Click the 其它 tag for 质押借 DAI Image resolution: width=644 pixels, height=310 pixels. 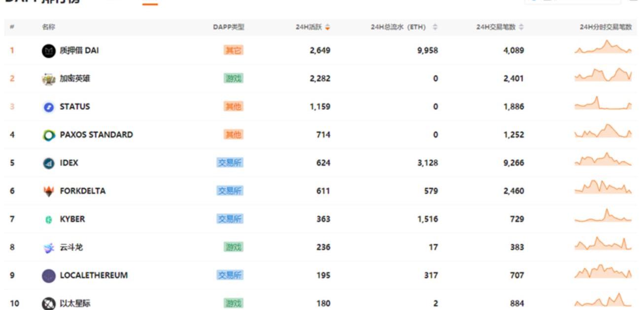[234, 50]
